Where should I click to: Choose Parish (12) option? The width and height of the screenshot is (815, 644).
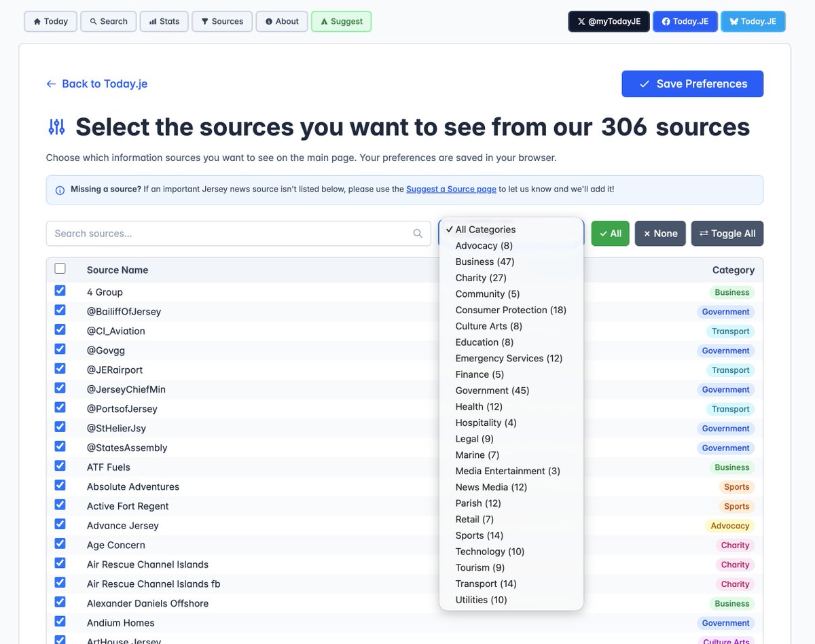[511, 503]
